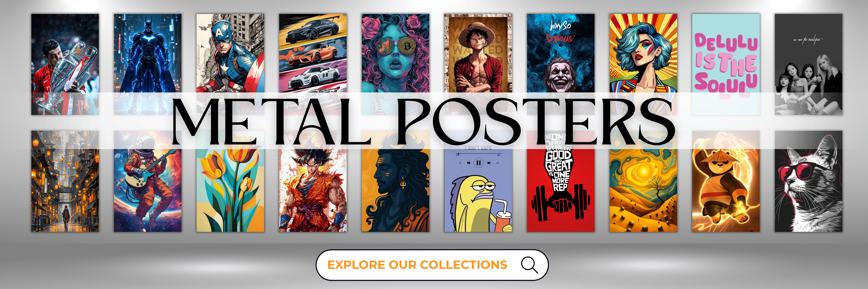Viewport: 868px width, 289px height.
Task: Click the dumbbell graphic on red poster
Action: pyautogui.click(x=560, y=204)
